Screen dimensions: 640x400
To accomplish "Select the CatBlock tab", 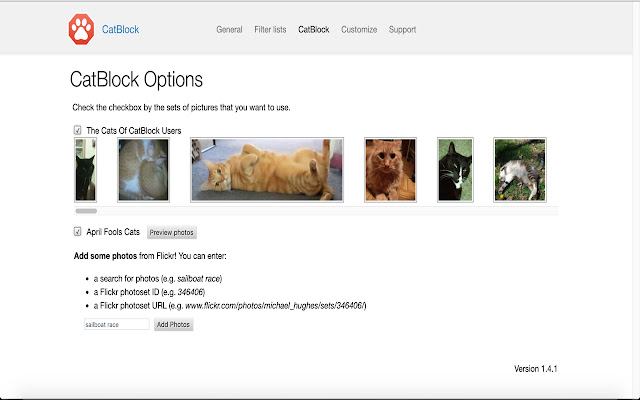I will [313, 30].
